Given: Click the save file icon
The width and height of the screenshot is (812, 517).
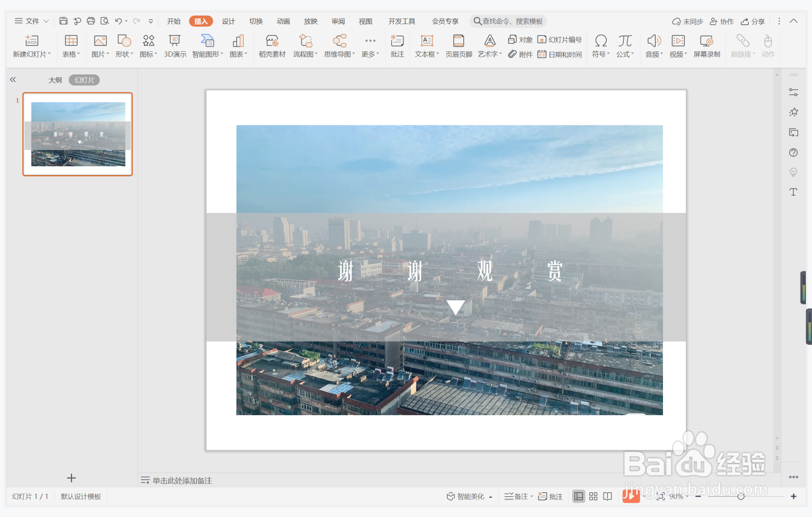Looking at the screenshot, I should (x=63, y=21).
